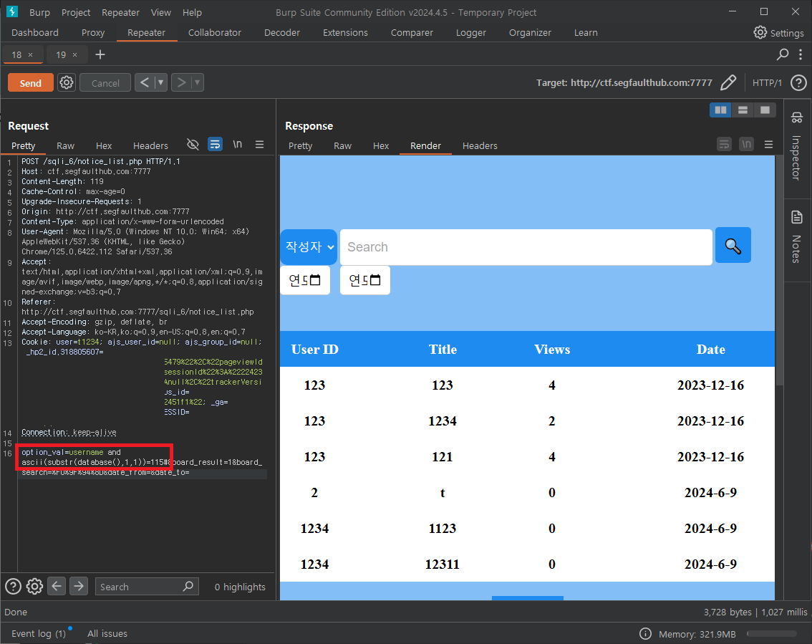Open the Inspector side panel
The image size is (812, 644).
(x=796, y=147)
